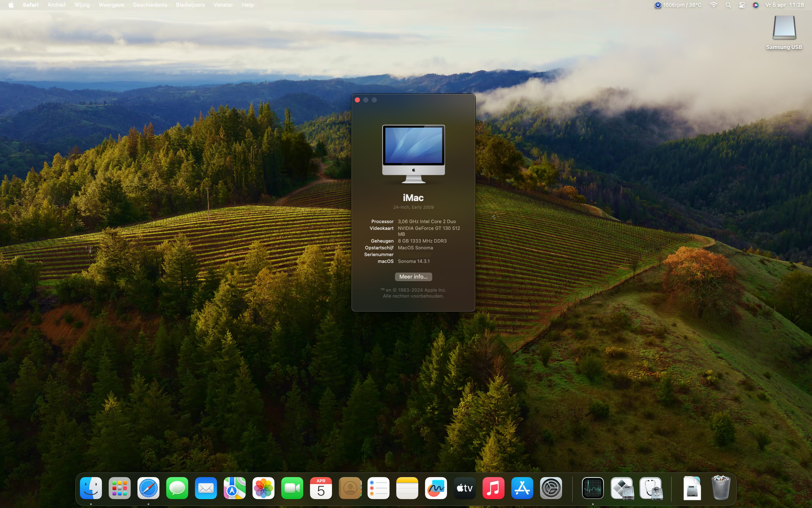Click the text 8 GB 1333 MHz DDR3
812x508 pixels.
point(422,241)
